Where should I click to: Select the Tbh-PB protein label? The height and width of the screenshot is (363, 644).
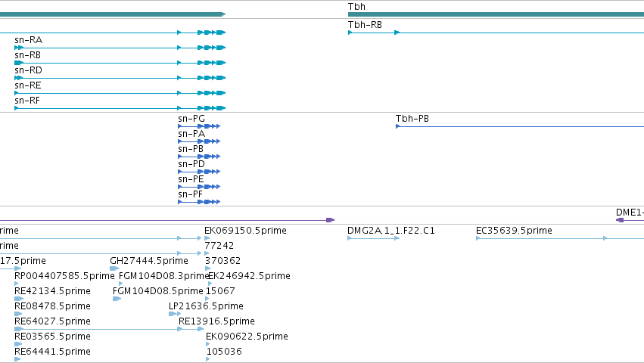[x=412, y=119]
